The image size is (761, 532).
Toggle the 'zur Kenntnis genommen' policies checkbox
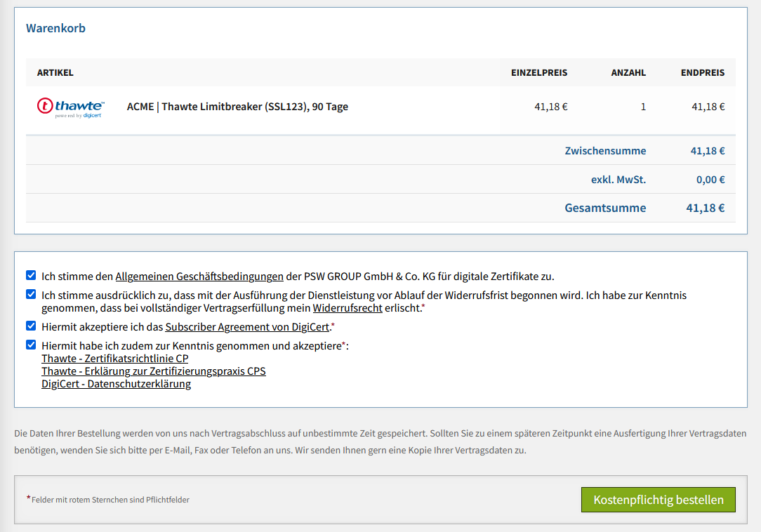coord(31,345)
